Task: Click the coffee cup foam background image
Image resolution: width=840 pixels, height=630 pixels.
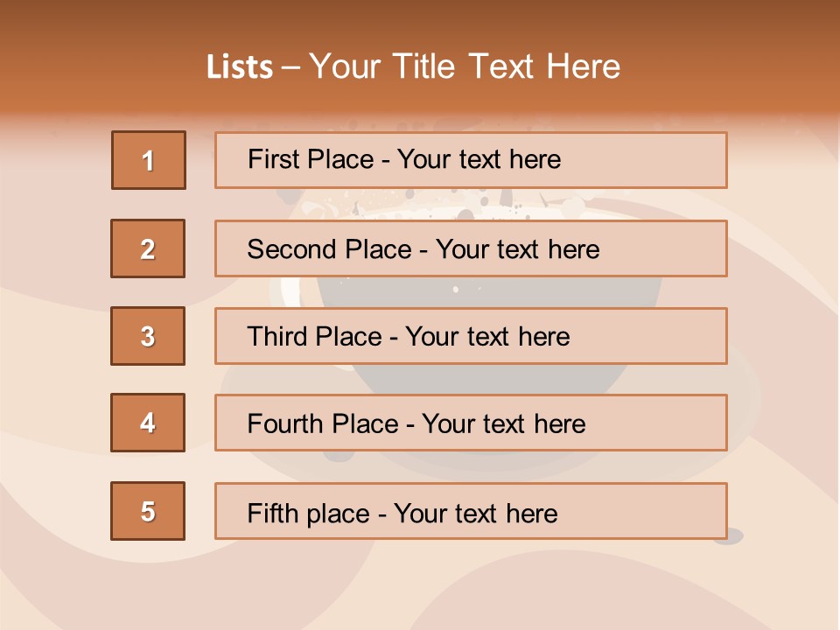Action: tap(444, 205)
